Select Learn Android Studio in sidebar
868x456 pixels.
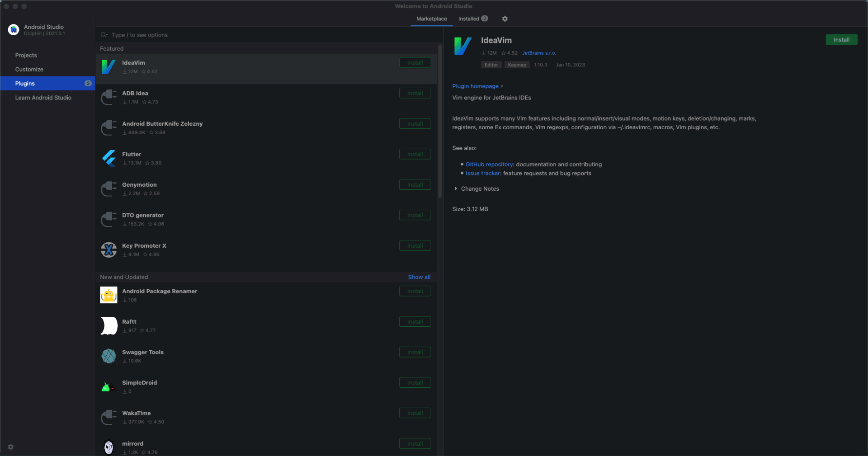[x=43, y=98]
